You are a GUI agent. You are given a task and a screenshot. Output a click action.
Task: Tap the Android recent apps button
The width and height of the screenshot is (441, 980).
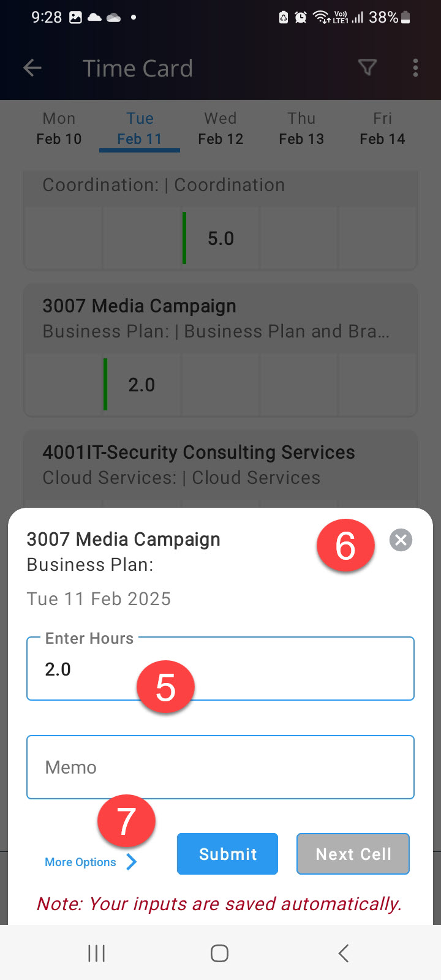pos(97,953)
